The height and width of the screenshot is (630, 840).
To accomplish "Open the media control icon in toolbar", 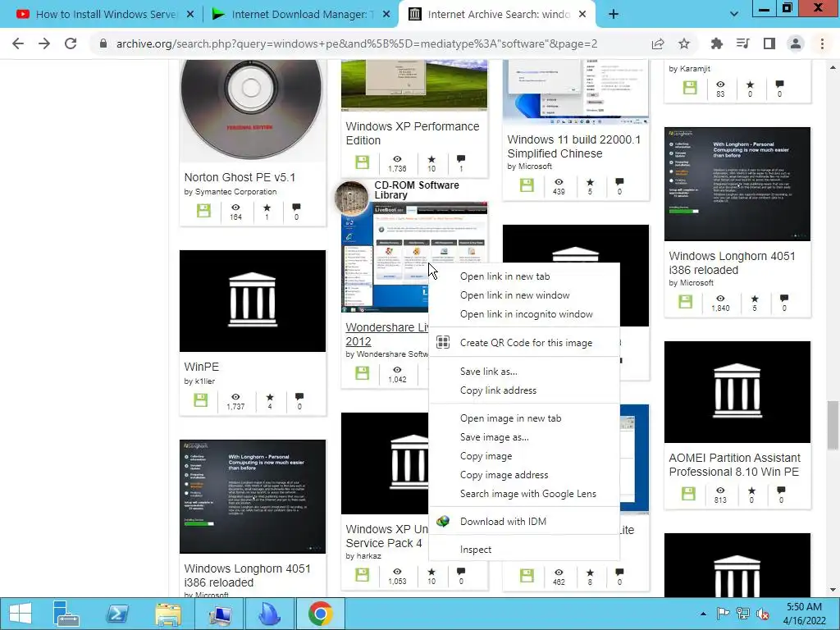I will tap(742, 44).
